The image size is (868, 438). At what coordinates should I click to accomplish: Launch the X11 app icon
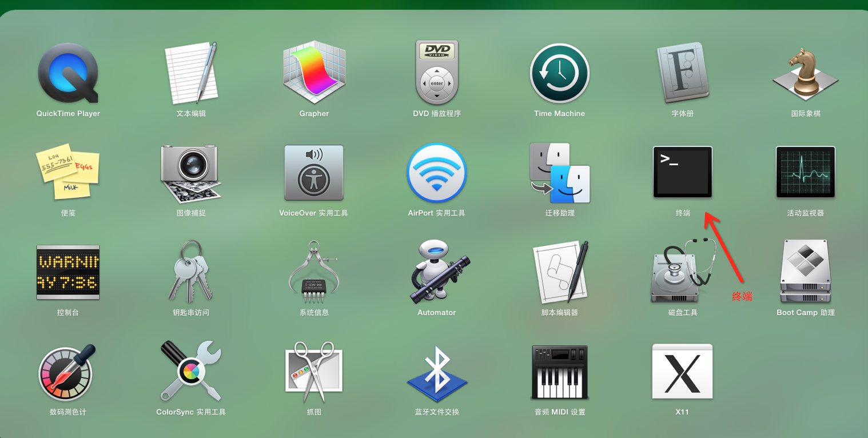(x=683, y=371)
